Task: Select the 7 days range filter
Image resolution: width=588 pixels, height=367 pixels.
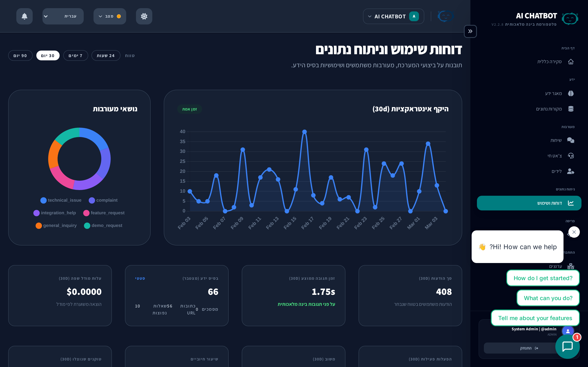Action: [x=76, y=56]
